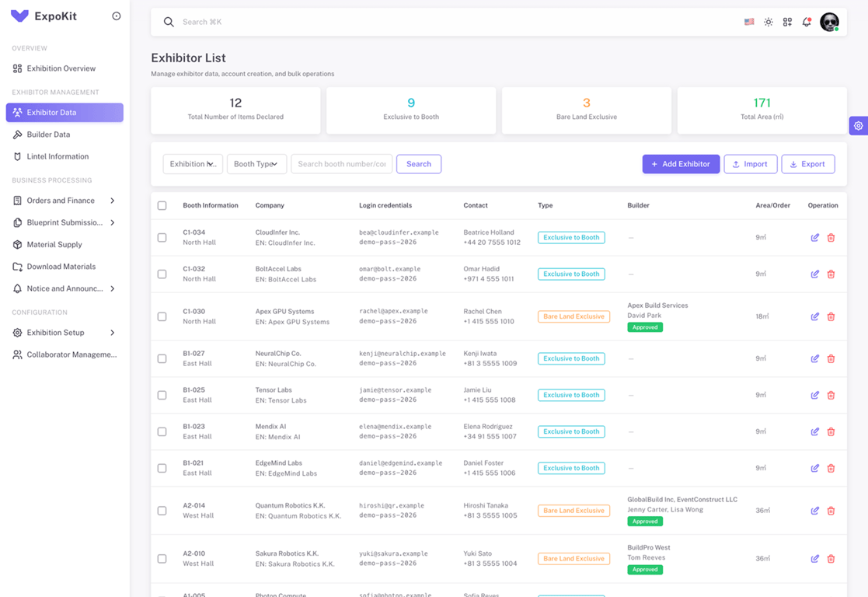Viewport: 868px width, 597px height.
Task: Open the language flag selector
Action: [749, 22]
